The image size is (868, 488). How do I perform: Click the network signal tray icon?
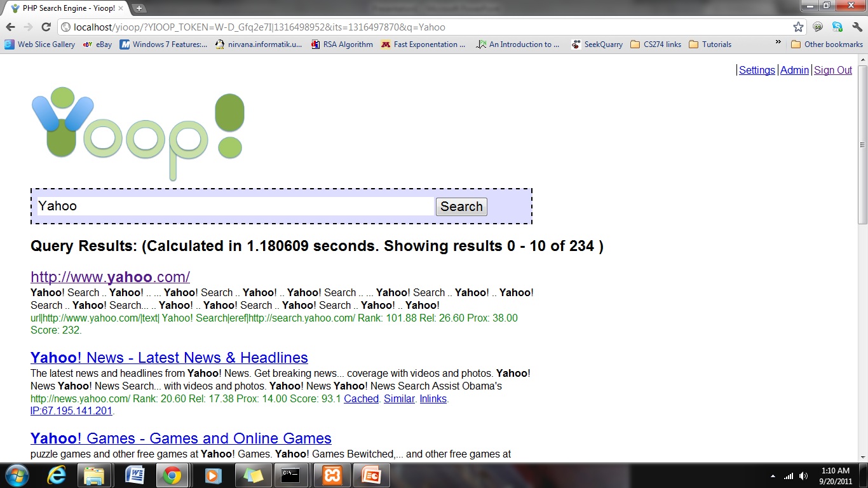tap(789, 476)
